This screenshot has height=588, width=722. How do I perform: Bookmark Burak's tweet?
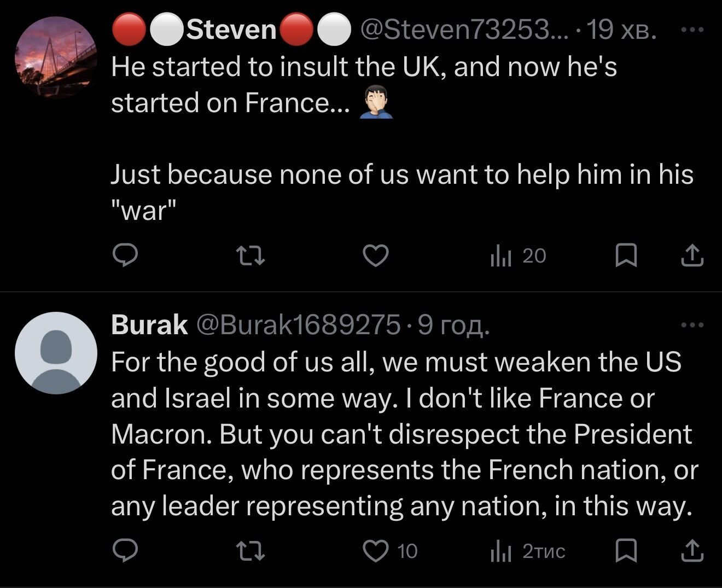pos(626,551)
